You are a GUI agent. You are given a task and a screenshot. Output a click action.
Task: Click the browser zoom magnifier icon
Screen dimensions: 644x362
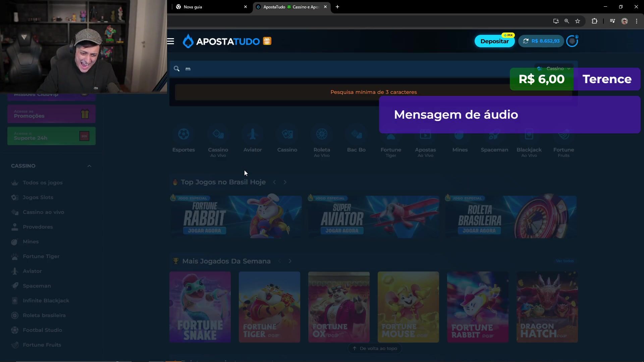coord(567,21)
